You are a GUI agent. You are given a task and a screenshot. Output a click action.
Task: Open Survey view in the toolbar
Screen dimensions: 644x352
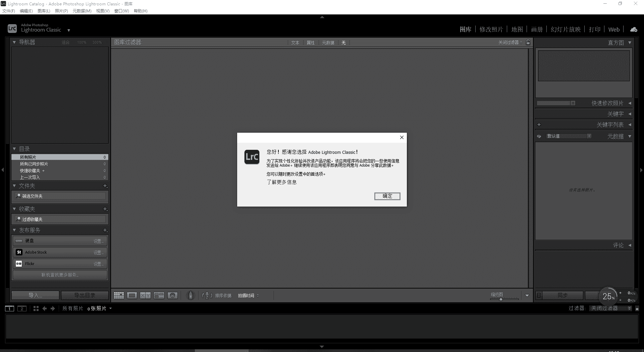pos(159,296)
